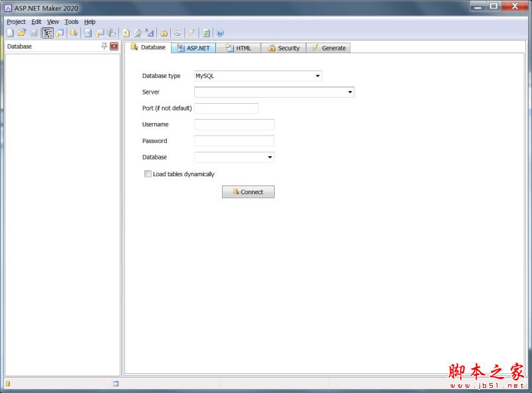Open the Database name dropdown
Image resolution: width=532 pixels, height=393 pixels.
[x=269, y=157]
